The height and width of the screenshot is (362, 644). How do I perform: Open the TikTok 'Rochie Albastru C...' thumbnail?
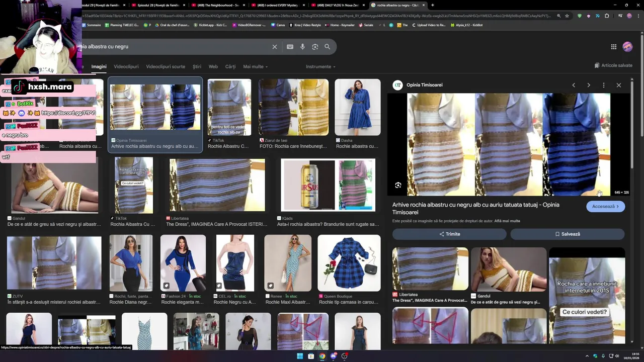(229, 107)
